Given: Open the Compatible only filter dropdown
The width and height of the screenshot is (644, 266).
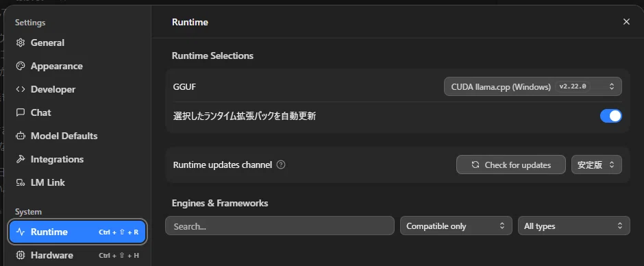Looking at the screenshot, I should pyautogui.click(x=456, y=226).
